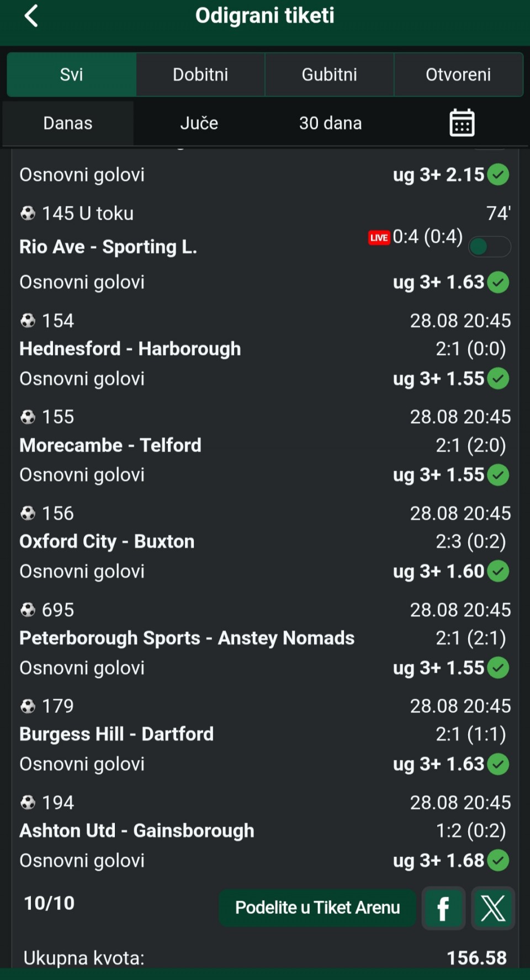Toggle the Rio Ave live match switch
Screen dimensions: 530x980
(490, 247)
